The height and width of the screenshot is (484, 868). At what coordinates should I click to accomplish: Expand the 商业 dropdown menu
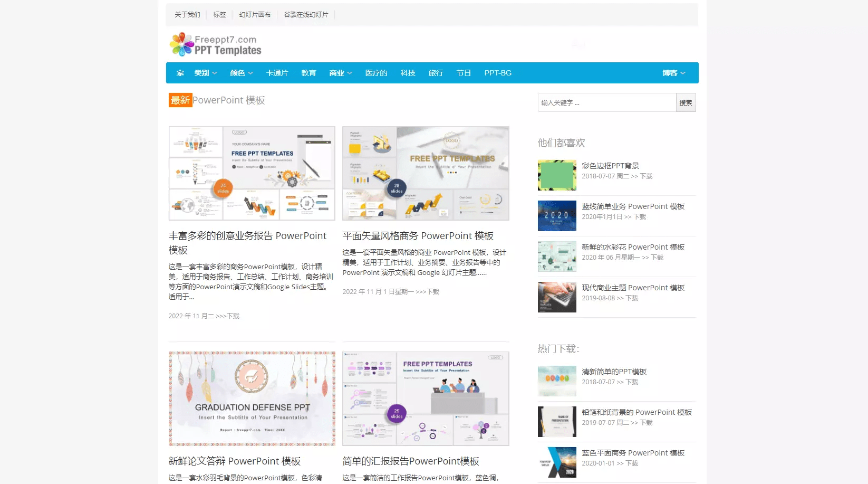pos(341,73)
